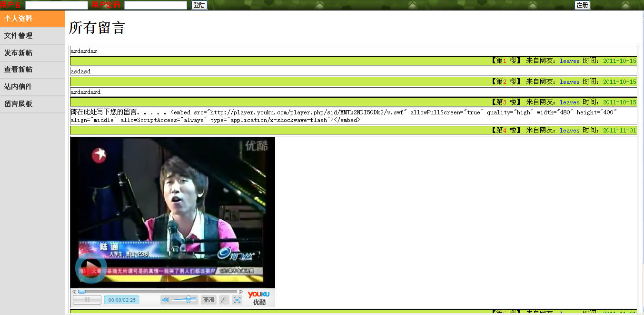The width and height of the screenshot is (644, 315).
Task: Open 站内信件 in the sidebar
Action: click(x=32, y=87)
